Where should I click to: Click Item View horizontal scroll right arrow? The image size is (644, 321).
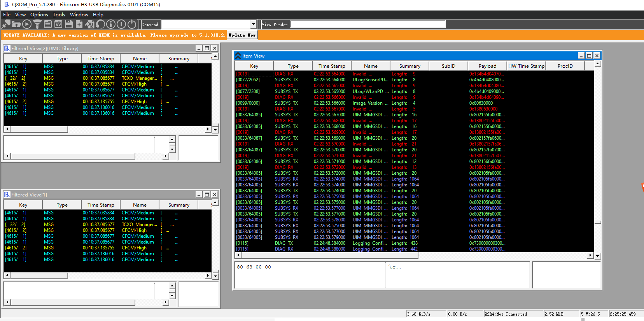(590, 255)
